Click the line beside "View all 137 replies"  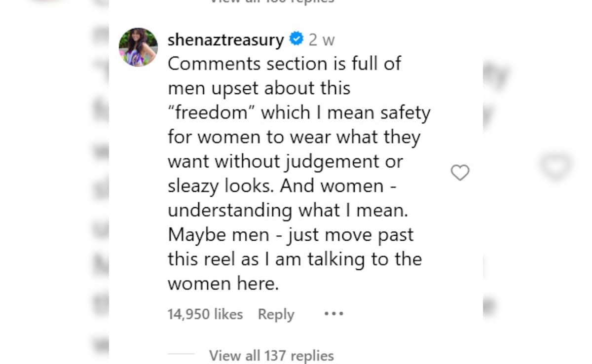(181, 354)
